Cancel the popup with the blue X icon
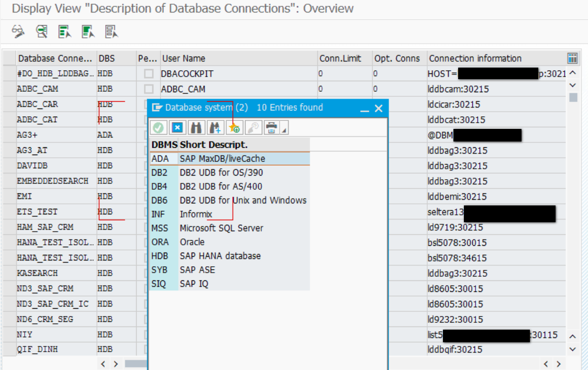 (177, 127)
